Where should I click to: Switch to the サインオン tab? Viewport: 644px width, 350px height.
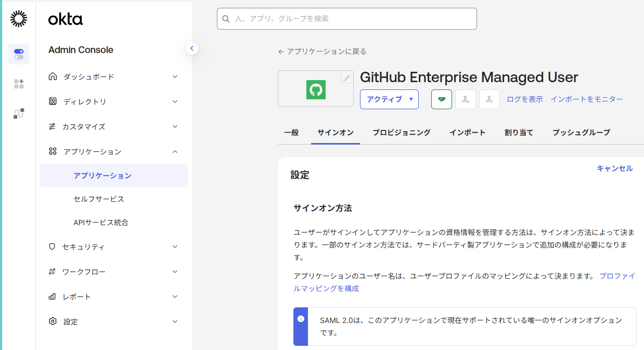(x=336, y=133)
